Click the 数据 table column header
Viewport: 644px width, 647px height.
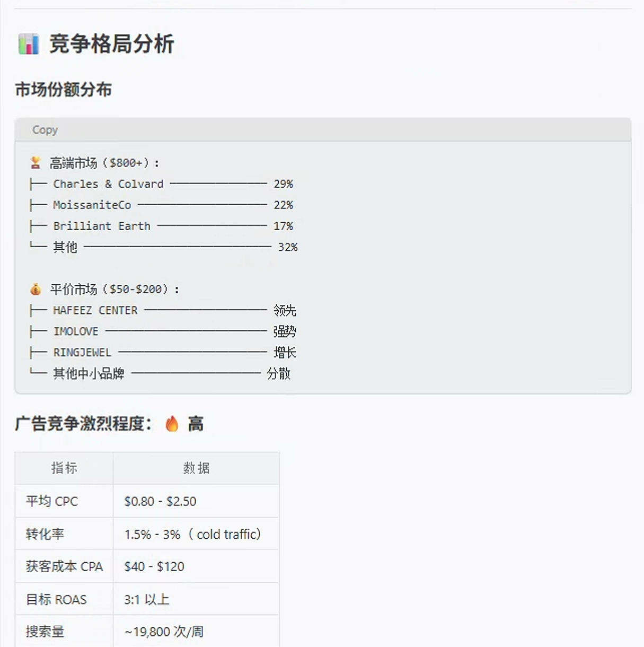196,468
